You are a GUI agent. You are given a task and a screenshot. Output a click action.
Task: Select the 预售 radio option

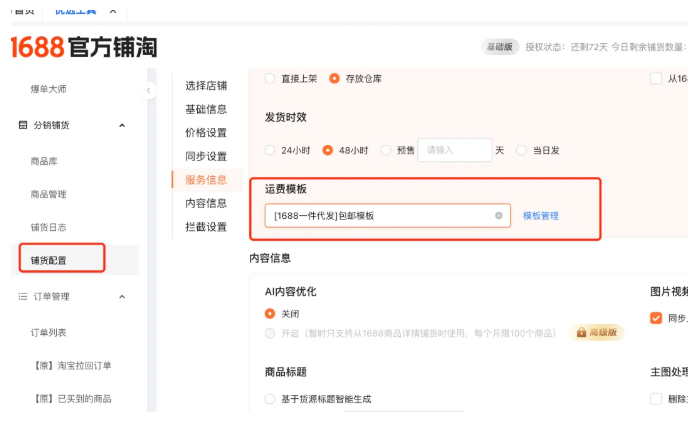(386, 150)
